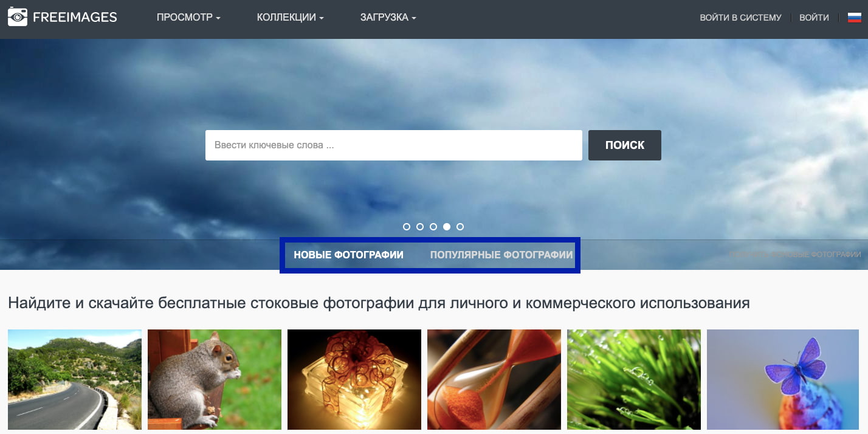868x434 pixels.
Task: Click the last carousel navigation dot
Action: pyautogui.click(x=460, y=226)
